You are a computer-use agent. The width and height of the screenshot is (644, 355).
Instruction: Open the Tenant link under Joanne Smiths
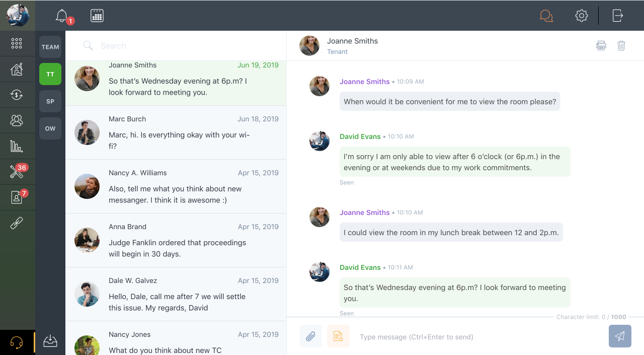point(338,51)
